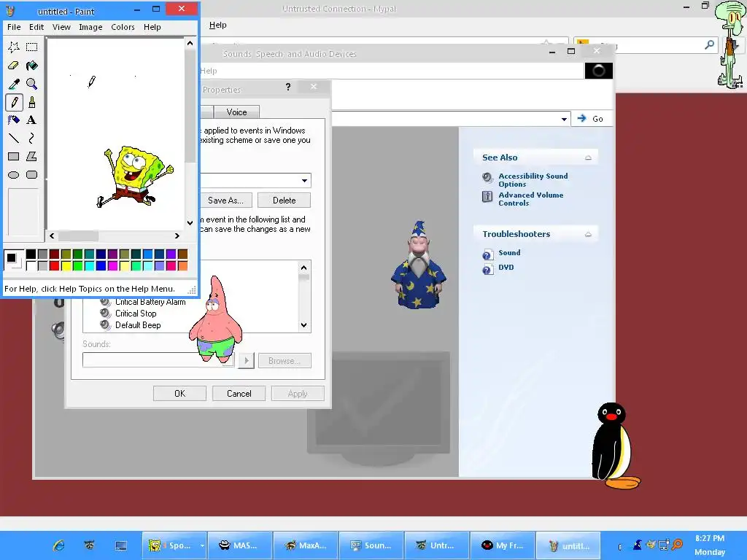Select the Free-Form Select tool in Paint
Screen dimensions: 747x560
coord(14,47)
